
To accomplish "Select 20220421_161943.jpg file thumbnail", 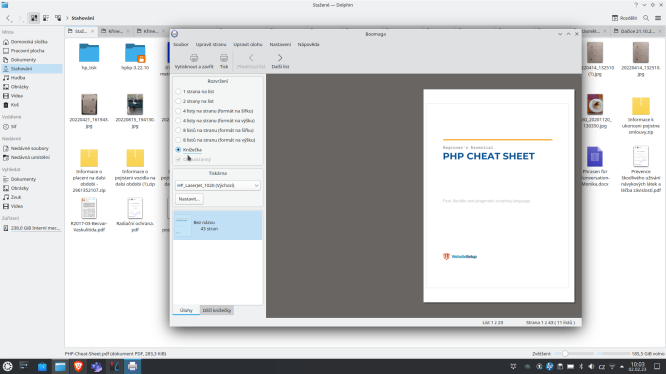I will pyautogui.click(x=89, y=104).
